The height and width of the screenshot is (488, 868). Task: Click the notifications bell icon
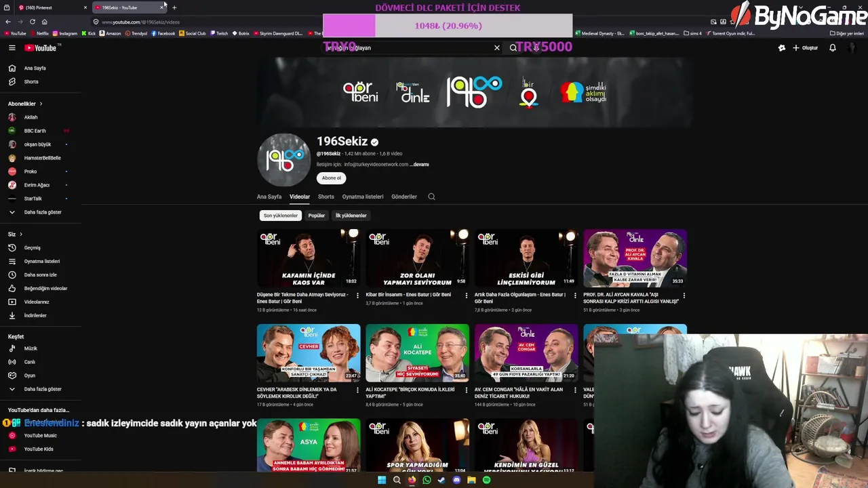(832, 47)
